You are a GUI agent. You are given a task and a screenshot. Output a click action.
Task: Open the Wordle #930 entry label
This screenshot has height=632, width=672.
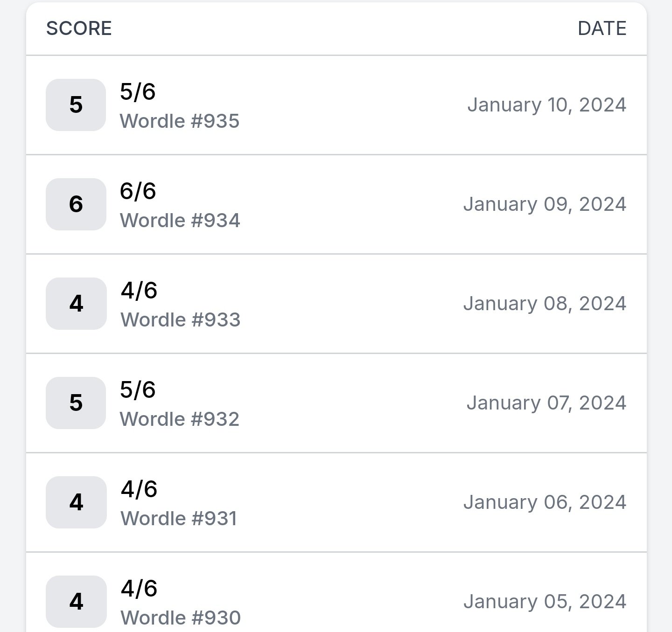[181, 618]
